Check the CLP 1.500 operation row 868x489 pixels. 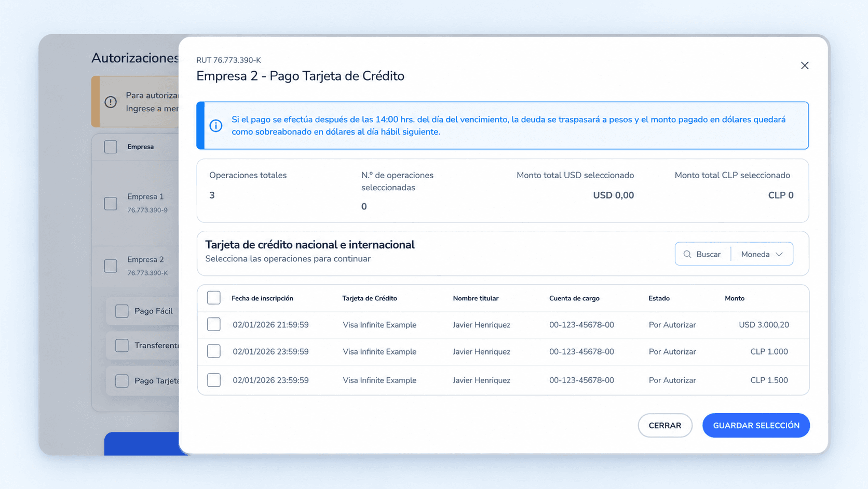click(213, 380)
